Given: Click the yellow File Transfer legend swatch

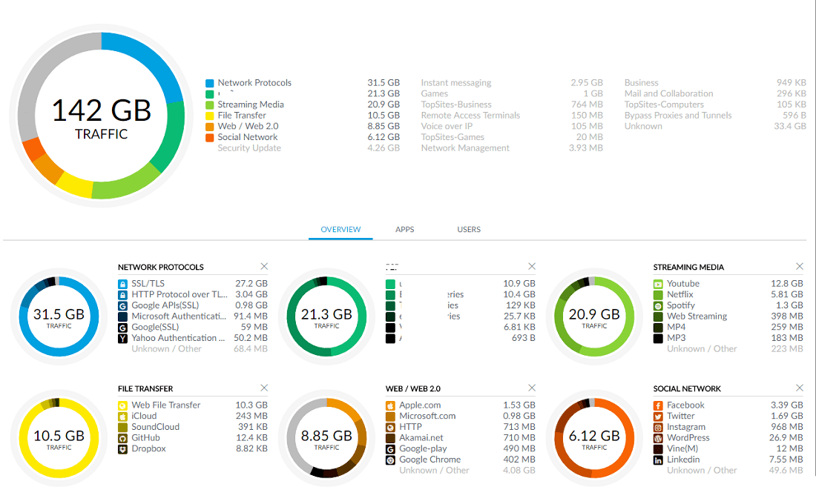Looking at the screenshot, I should tap(210, 116).
